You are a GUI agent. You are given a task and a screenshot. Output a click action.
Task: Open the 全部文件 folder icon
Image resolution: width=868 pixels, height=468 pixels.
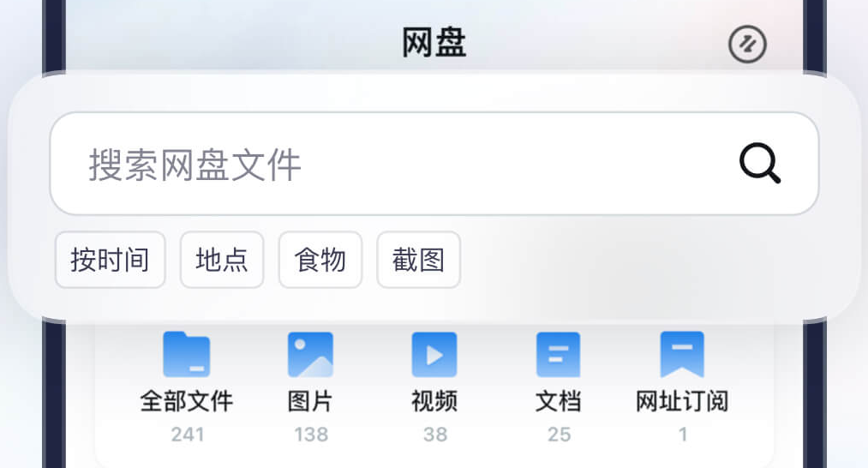[x=187, y=354]
